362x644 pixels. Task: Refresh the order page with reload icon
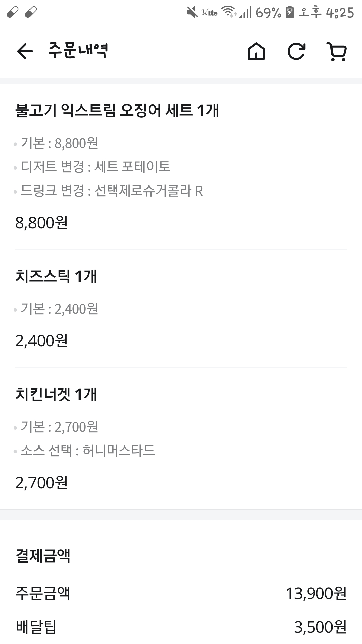click(x=296, y=52)
